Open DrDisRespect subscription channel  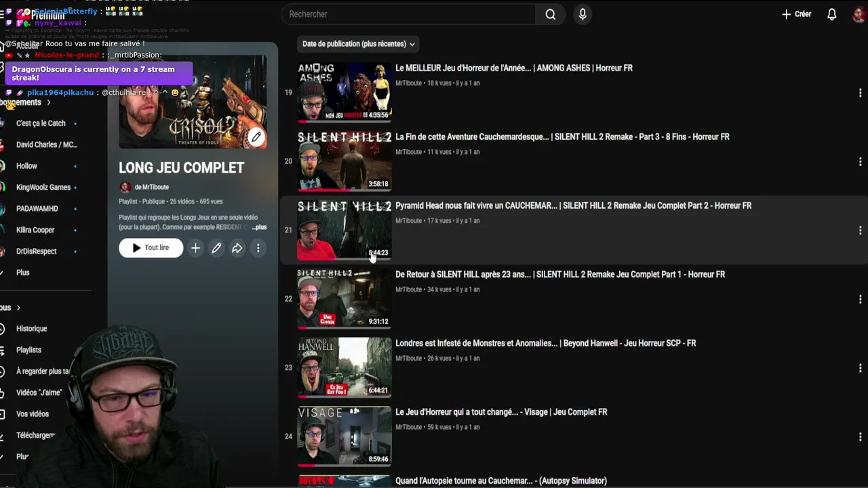pos(37,251)
